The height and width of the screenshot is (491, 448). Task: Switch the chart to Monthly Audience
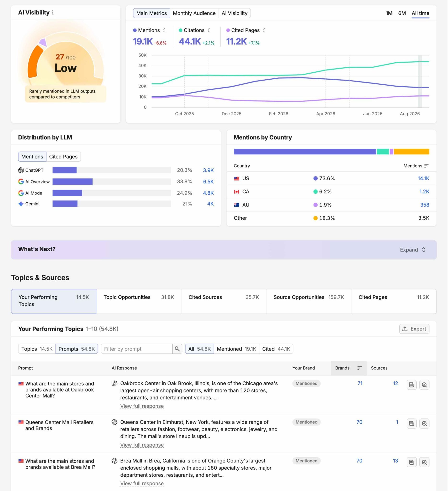[x=194, y=13]
